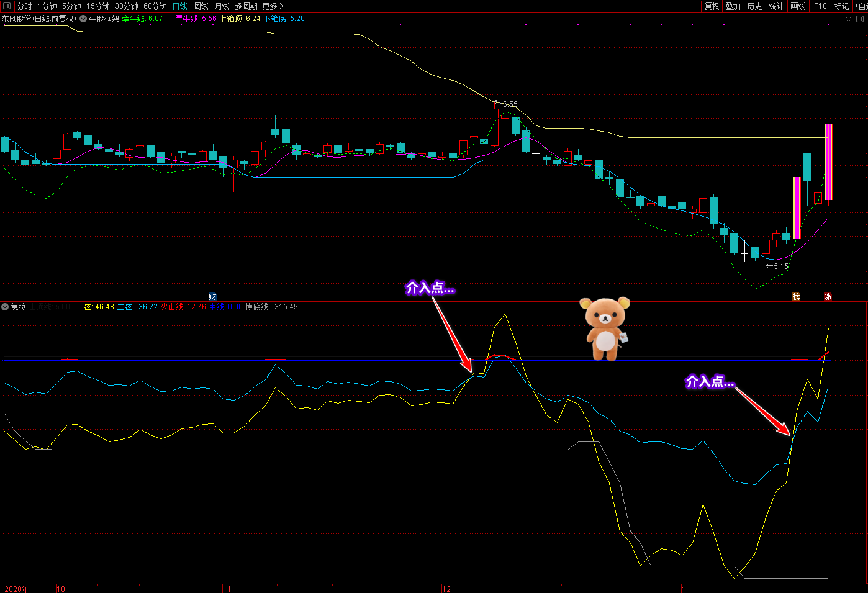The width and height of the screenshot is (868, 593).
Task: Click the teddy bear sticker
Action: [605, 328]
